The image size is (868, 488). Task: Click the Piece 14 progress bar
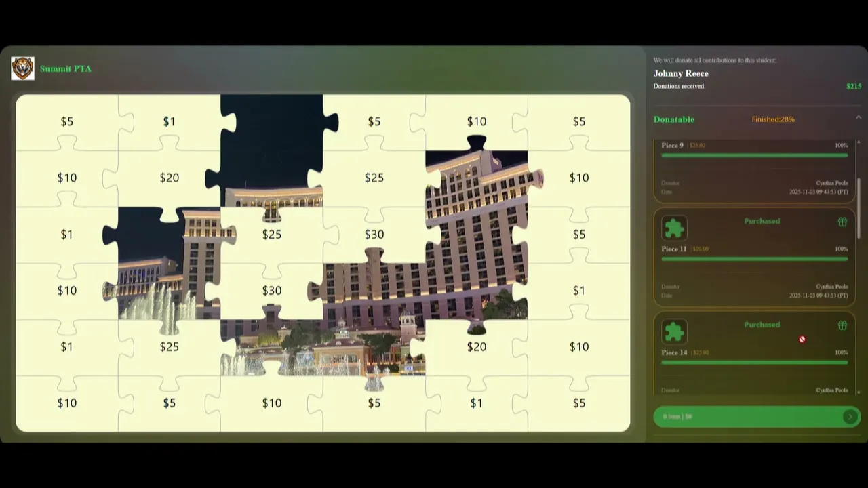coord(755,363)
